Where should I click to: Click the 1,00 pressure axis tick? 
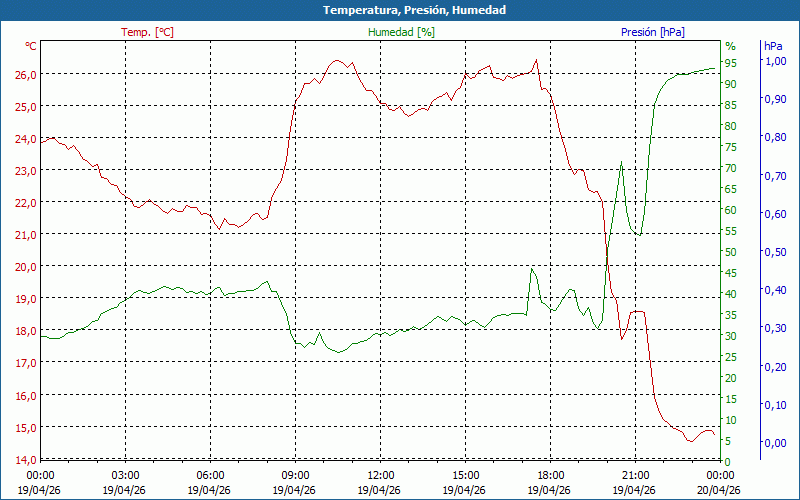coord(774,61)
